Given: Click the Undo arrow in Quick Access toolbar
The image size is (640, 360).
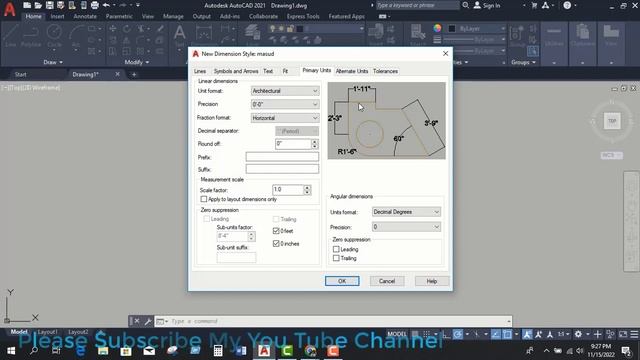Looking at the screenshot, I should (x=106, y=5).
